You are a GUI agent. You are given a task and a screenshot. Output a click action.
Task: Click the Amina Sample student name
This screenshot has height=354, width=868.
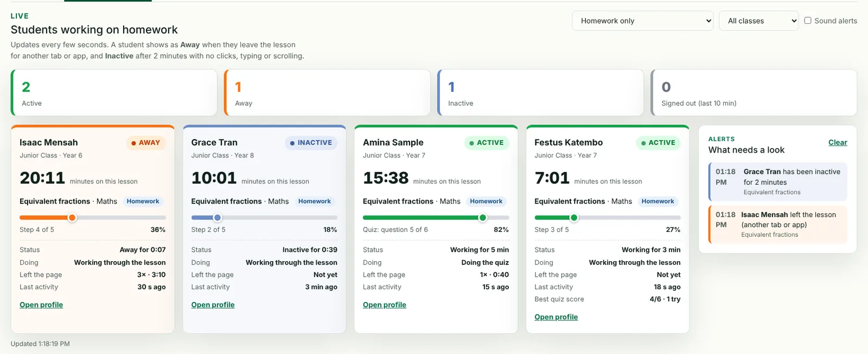393,142
